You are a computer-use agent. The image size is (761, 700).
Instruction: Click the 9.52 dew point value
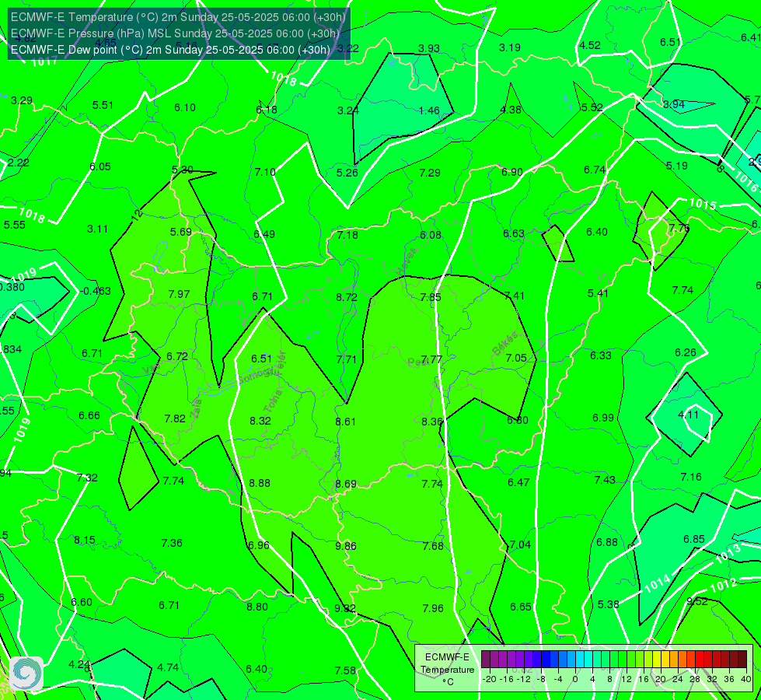point(697,601)
